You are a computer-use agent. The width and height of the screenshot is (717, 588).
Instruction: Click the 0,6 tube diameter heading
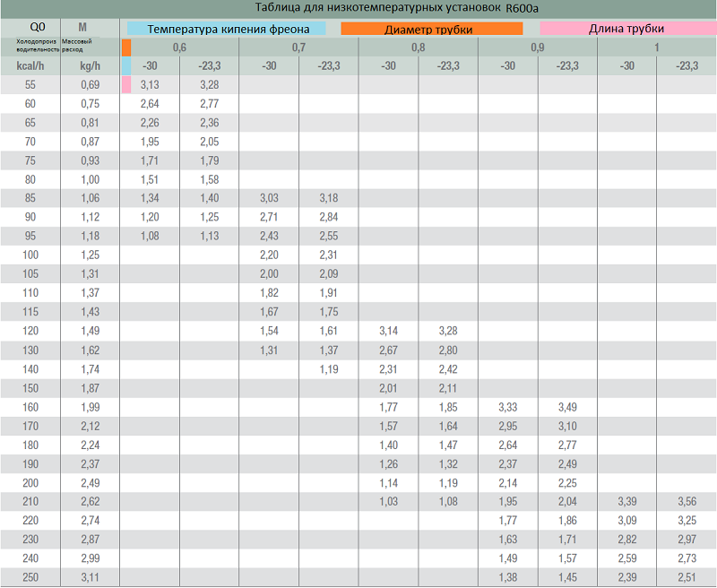pyautogui.click(x=180, y=48)
